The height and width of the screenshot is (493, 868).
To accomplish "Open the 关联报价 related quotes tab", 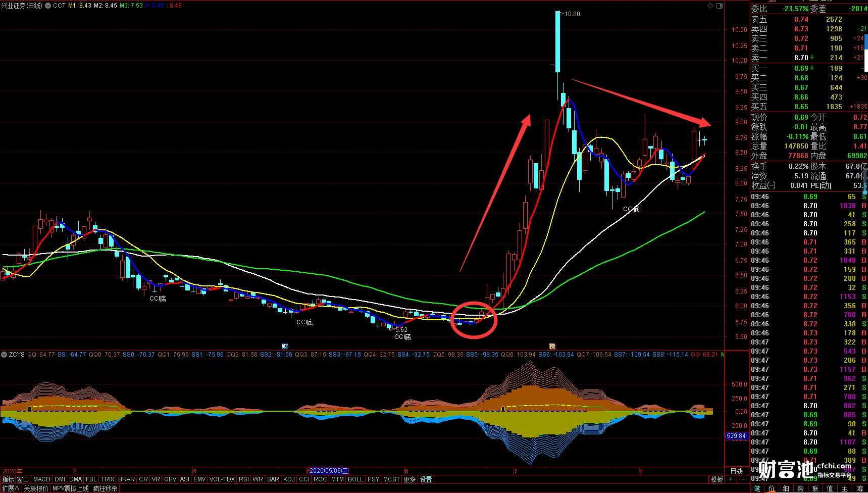I will click(36, 488).
